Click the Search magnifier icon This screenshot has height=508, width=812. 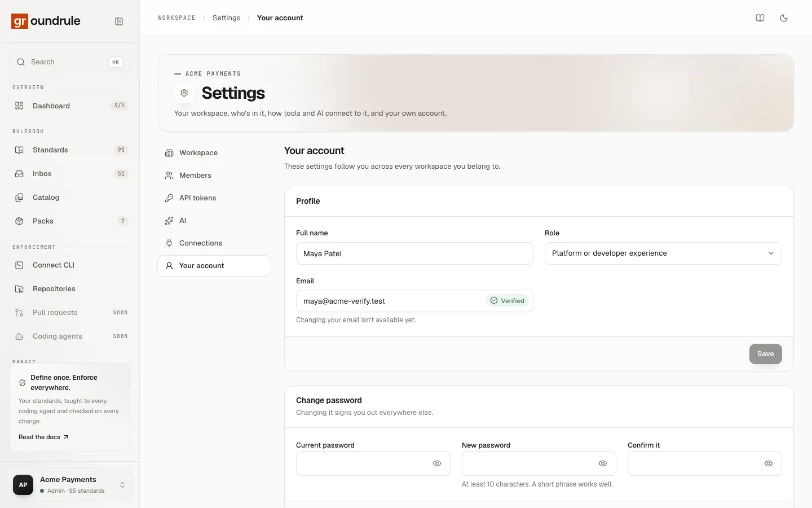coord(21,62)
